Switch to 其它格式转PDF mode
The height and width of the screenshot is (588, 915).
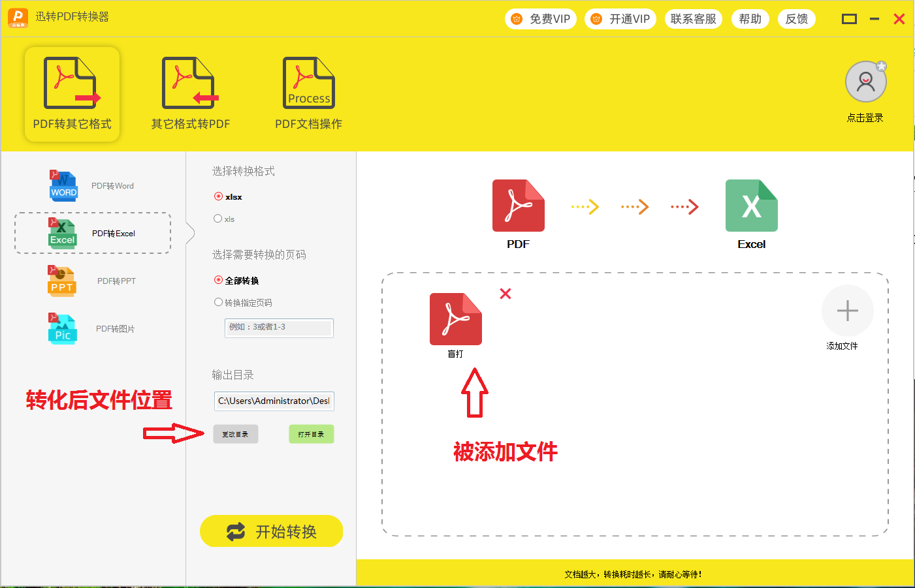190,94
